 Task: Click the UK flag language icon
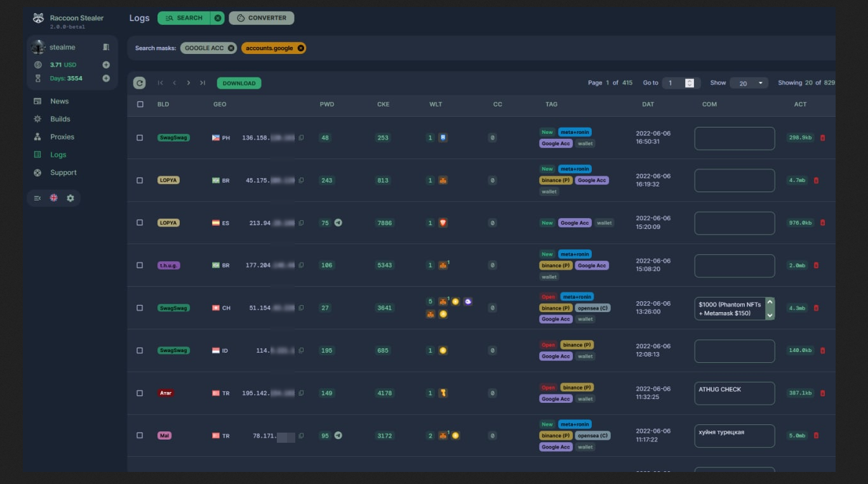click(x=54, y=198)
